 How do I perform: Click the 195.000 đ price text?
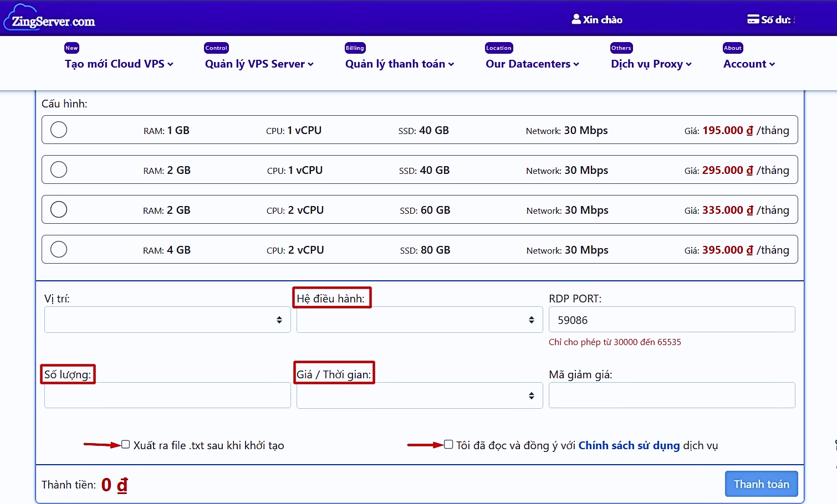(x=728, y=130)
